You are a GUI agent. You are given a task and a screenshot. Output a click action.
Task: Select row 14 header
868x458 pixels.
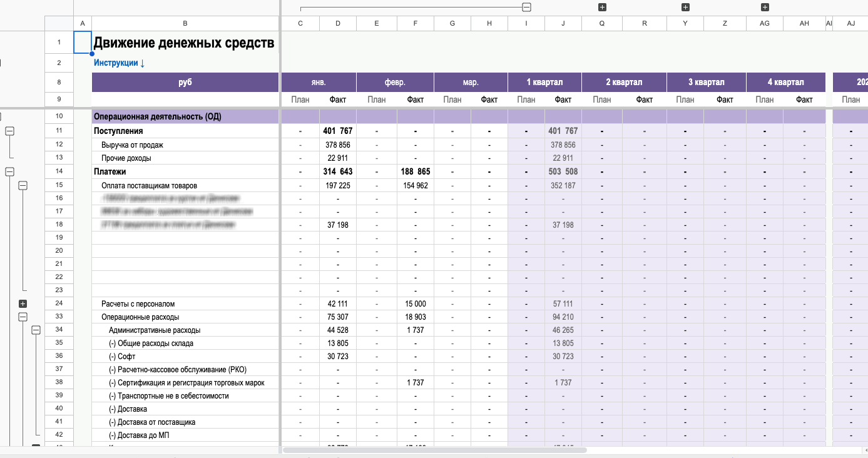click(59, 171)
